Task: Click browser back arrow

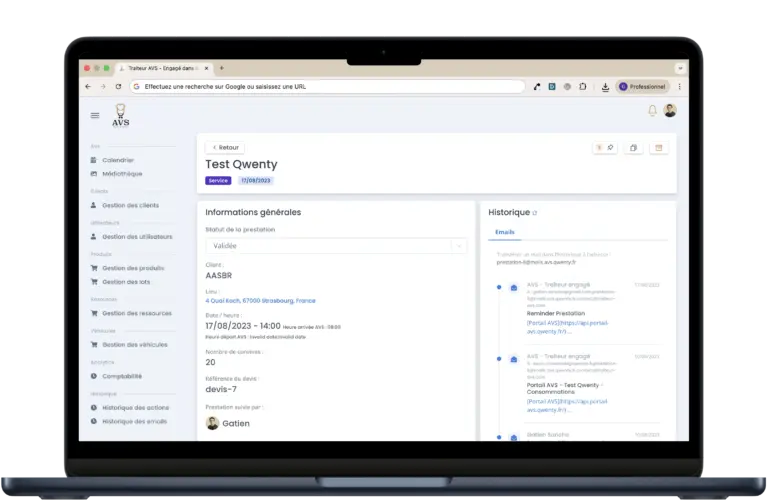Action: [88, 87]
